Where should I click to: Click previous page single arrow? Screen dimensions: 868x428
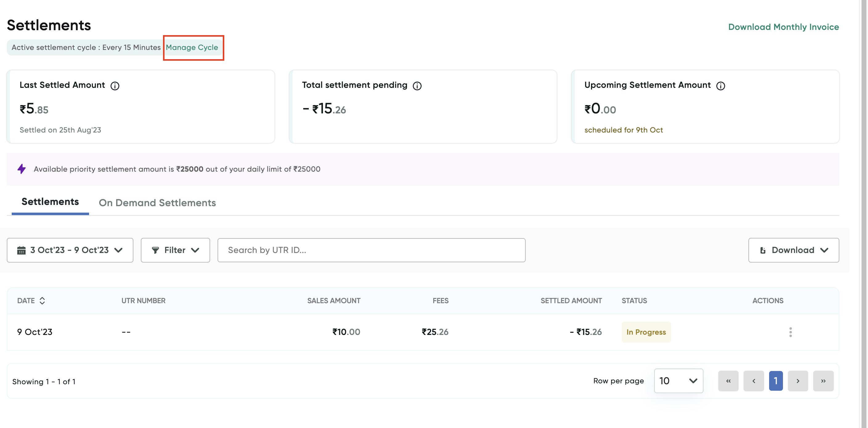pyautogui.click(x=753, y=381)
